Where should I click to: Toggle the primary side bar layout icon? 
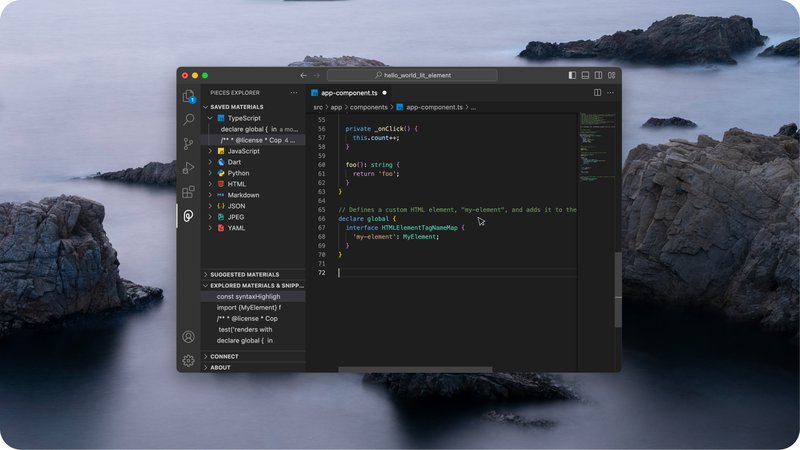point(572,76)
